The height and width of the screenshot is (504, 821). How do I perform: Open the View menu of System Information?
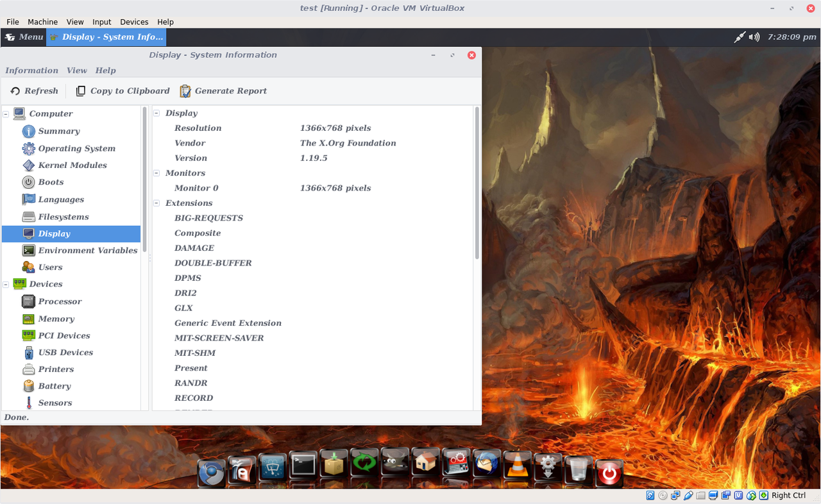pyautogui.click(x=77, y=71)
